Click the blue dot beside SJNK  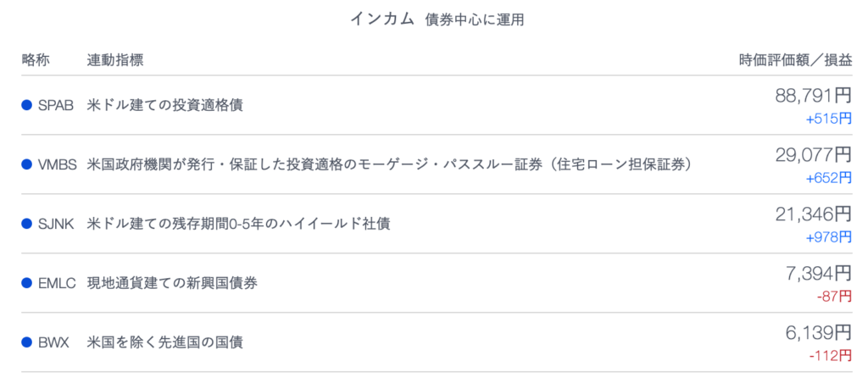pyautogui.click(x=27, y=224)
